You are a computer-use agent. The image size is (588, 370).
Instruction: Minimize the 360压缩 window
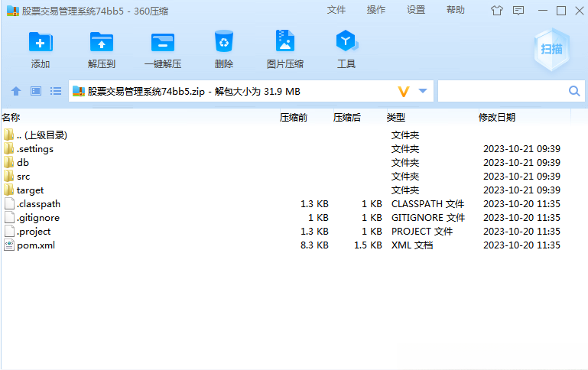[542, 11]
